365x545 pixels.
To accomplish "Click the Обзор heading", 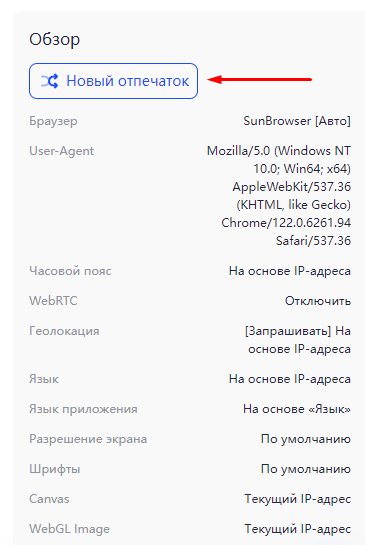I will pos(55,39).
